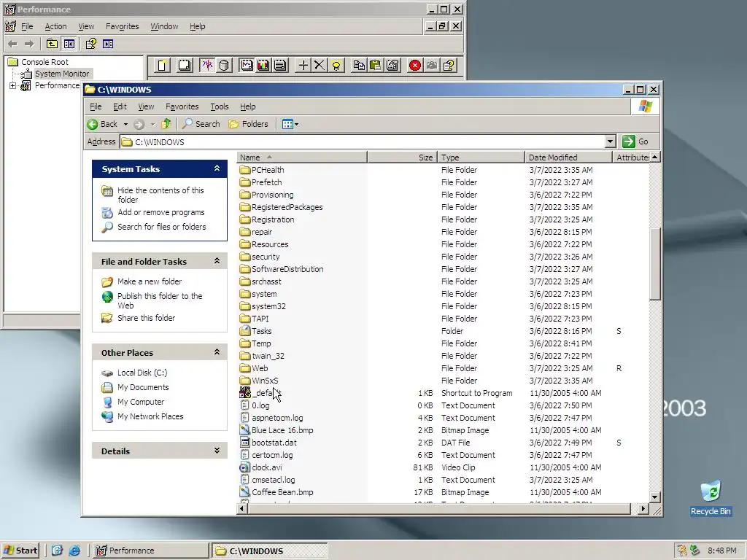Viewport: 747px width, 560px height.
Task: Click Start button on taskbar
Action: click(20, 551)
